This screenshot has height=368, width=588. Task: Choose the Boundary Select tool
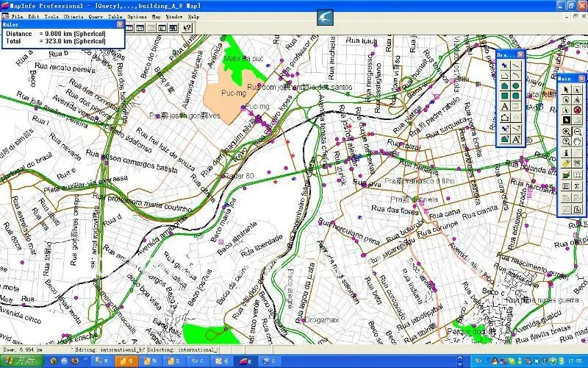pos(566,110)
